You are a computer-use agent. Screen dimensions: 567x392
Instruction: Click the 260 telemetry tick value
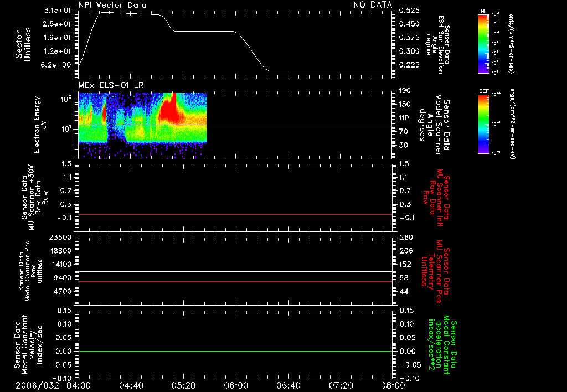click(x=405, y=237)
